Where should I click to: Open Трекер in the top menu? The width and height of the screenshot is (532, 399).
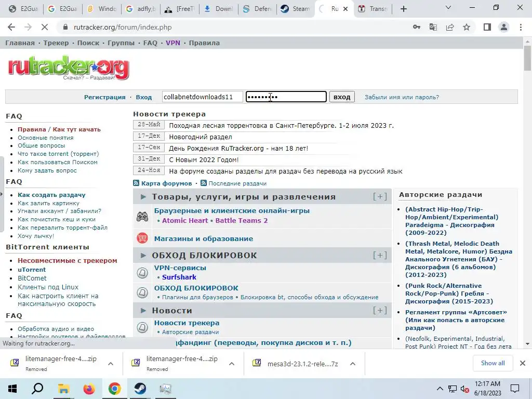coord(56,43)
